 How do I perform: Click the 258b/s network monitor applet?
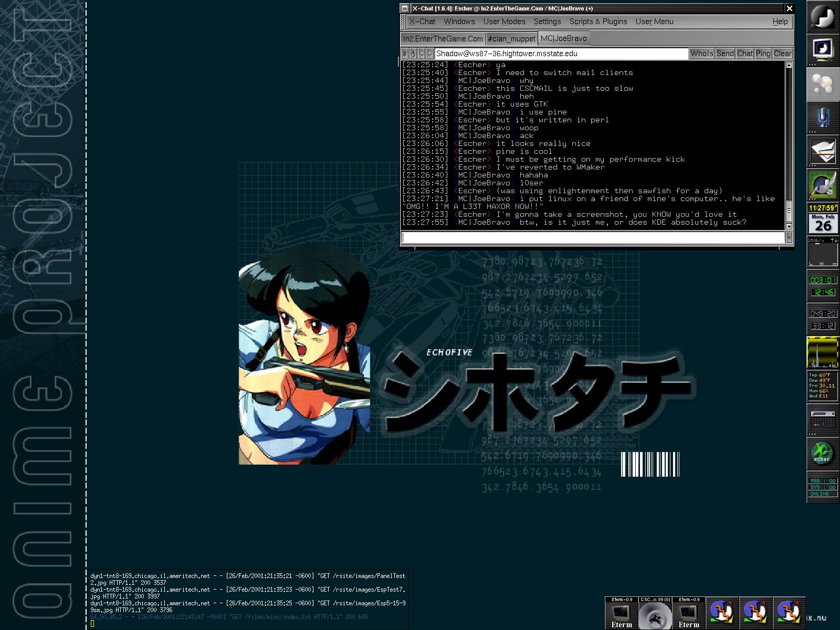(x=823, y=252)
